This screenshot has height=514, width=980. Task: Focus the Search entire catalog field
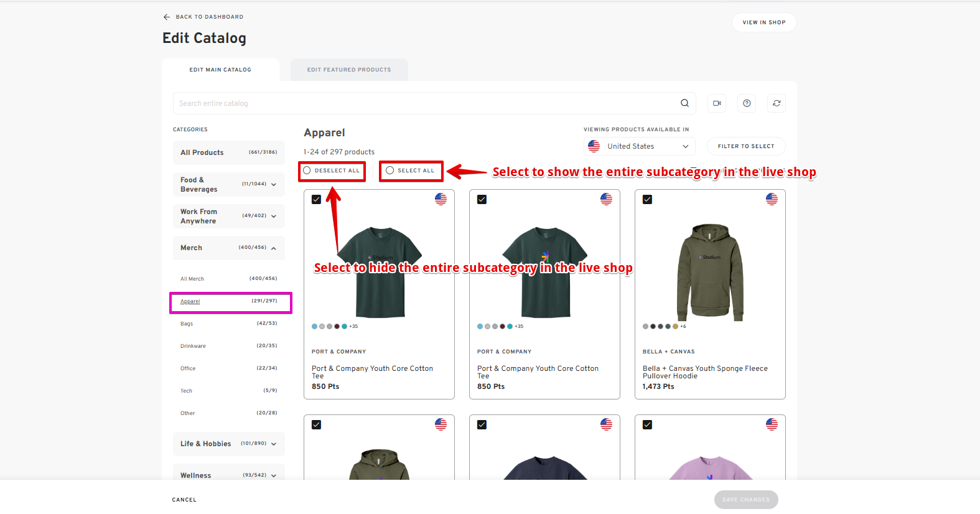(423, 103)
